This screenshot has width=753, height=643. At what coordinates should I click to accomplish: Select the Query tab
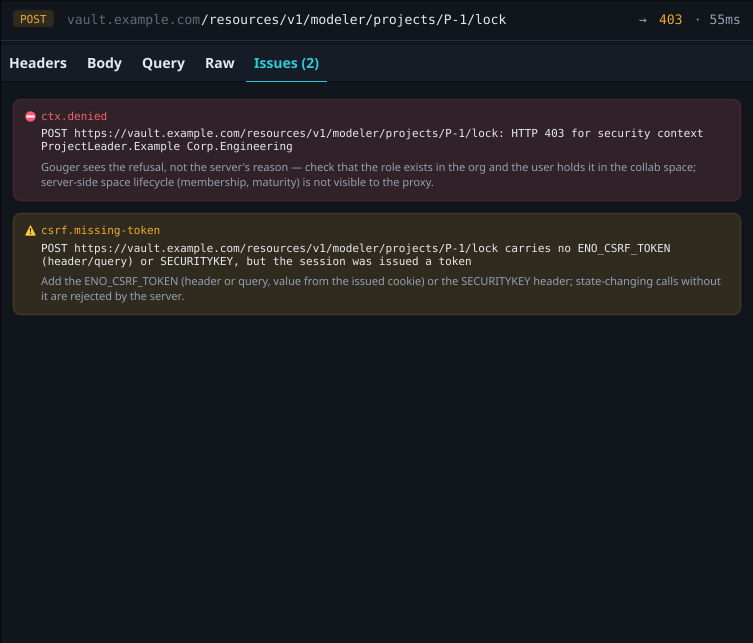(x=163, y=63)
